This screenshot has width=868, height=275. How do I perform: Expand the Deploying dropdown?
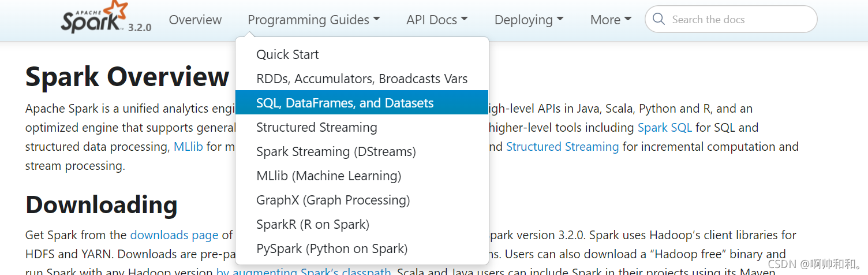(x=529, y=20)
